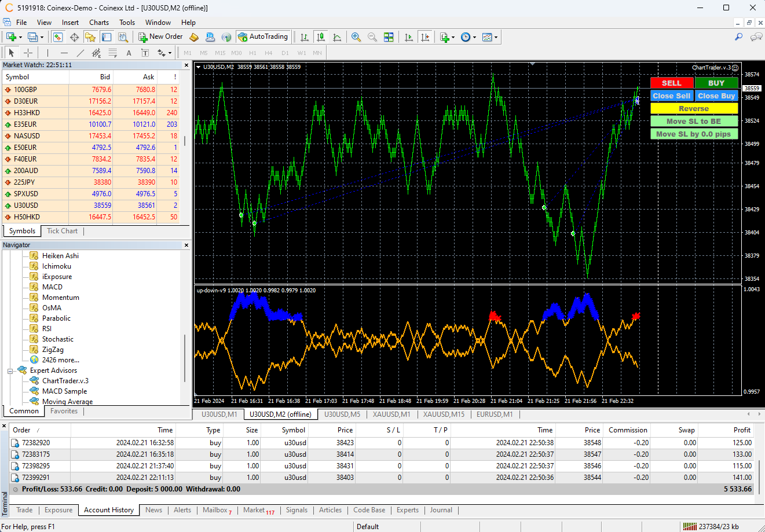Click the yellow Reverse button
The height and width of the screenshot is (532, 765).
(694, 109)
